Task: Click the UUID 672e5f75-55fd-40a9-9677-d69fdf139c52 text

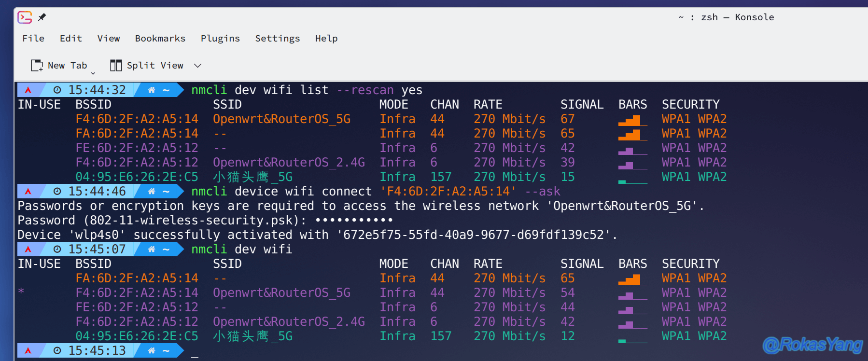Action: tap(474, 235)
